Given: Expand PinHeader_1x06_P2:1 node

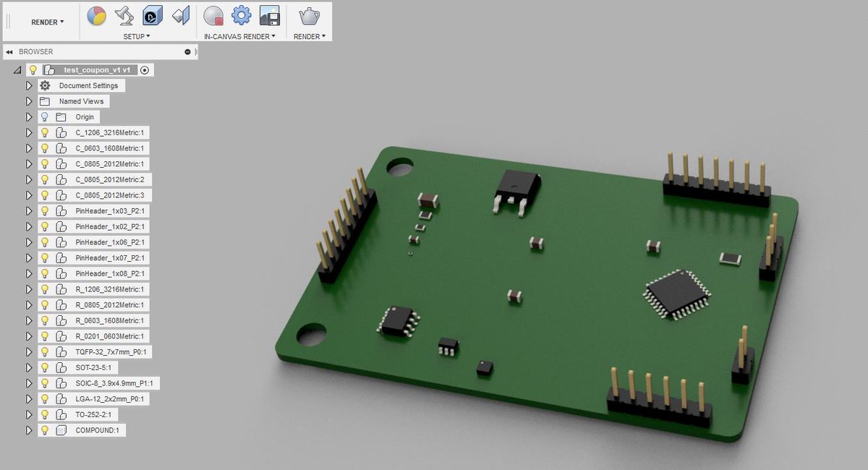Looking at the screenshot, I should (29, 242).
